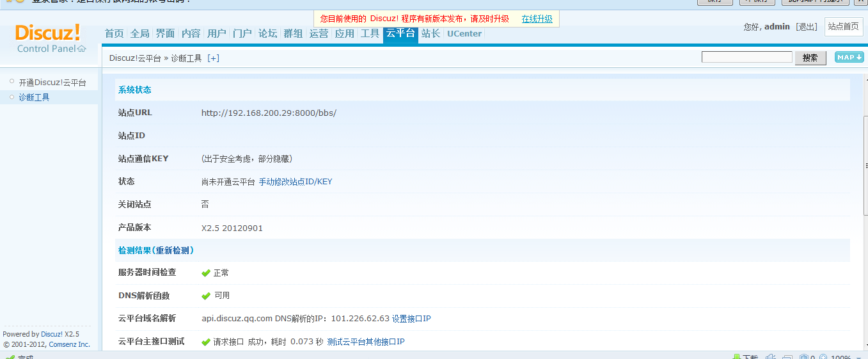
Task: Click the 否 value for 关闭站点
Action: [x=205, y=205]
